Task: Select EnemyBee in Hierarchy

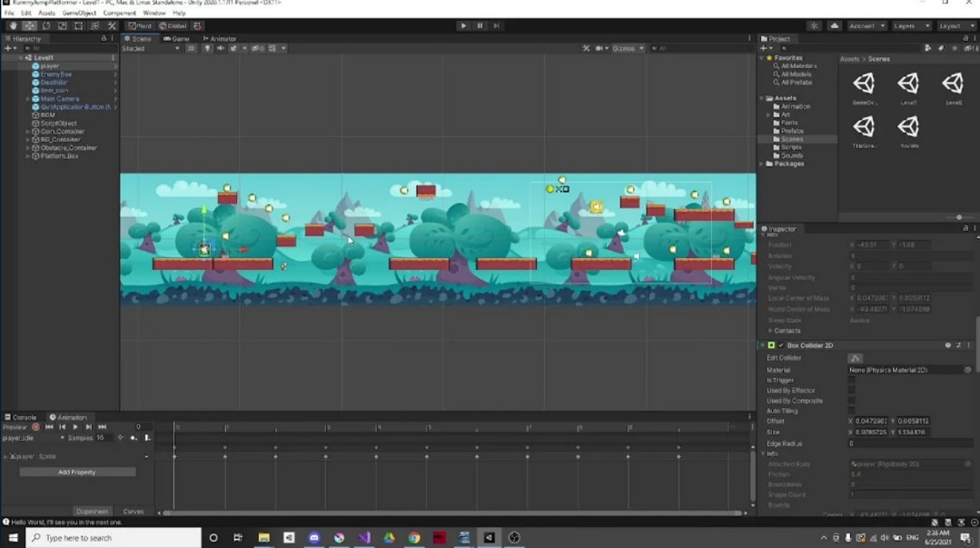Action: (x=55, y=74)
